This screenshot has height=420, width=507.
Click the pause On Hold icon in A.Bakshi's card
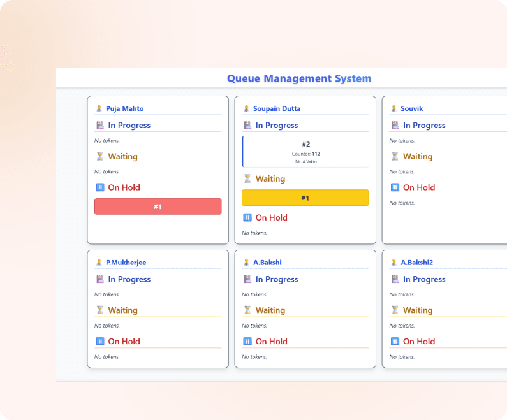pos(247,341)
